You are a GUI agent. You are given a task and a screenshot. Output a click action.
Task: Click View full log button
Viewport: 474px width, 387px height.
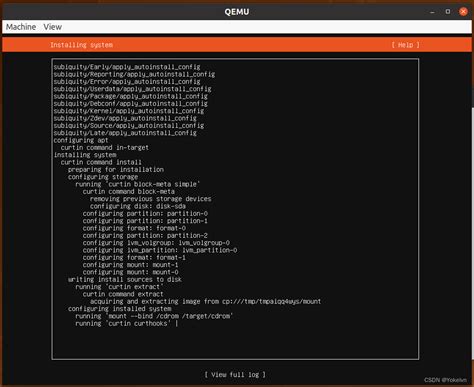pos(235,375)
